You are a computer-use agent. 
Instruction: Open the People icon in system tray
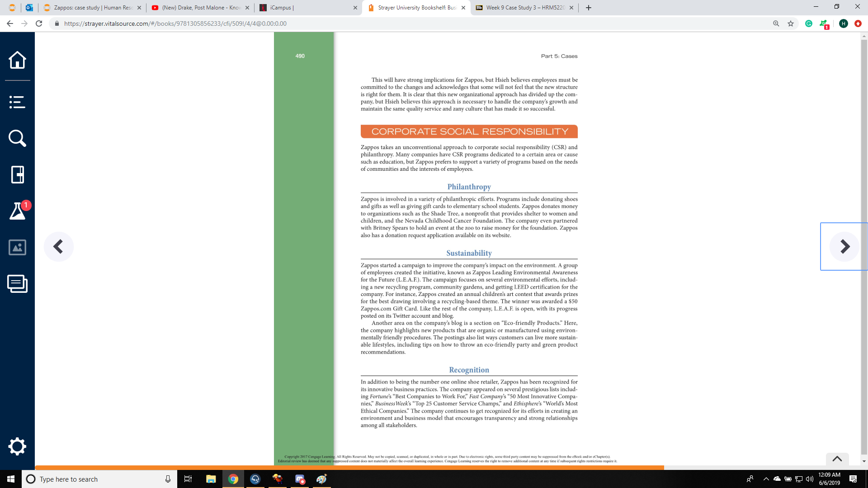tap(750, 479)
